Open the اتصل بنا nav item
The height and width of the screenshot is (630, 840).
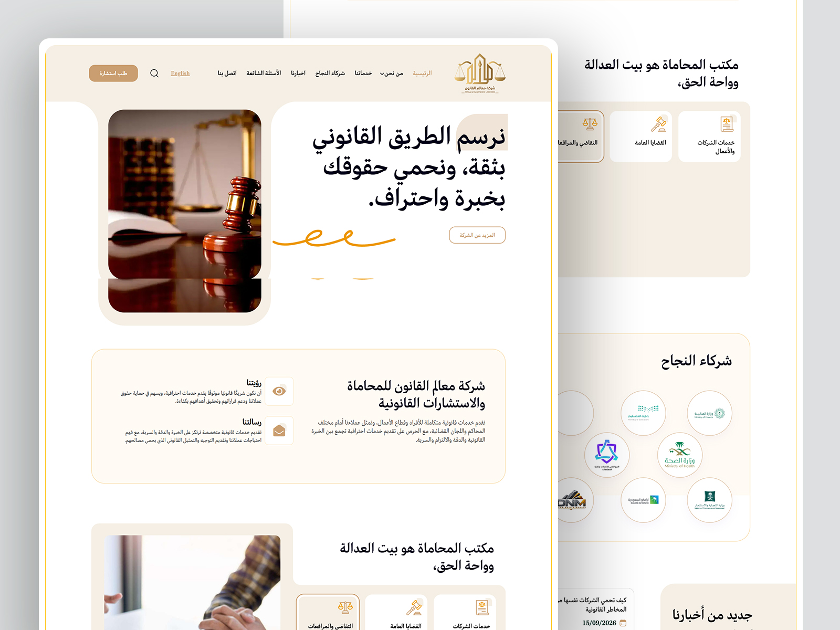click(x=227, y=73)
